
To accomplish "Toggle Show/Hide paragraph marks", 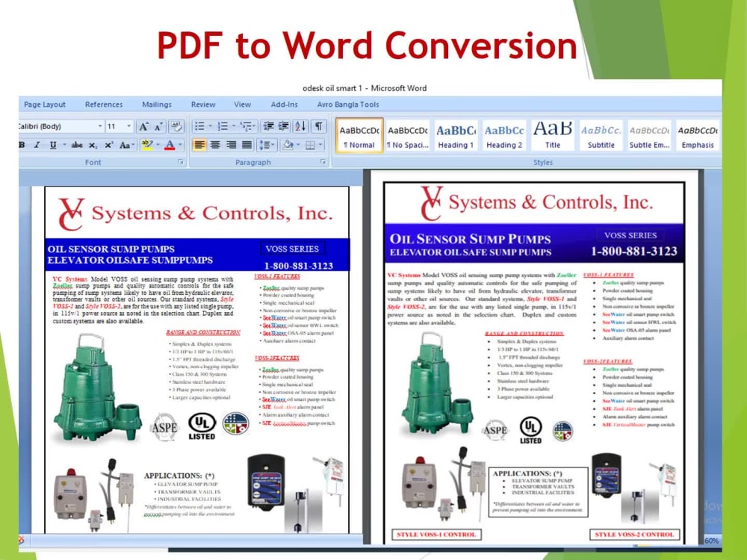I will (x=318, y=126).
